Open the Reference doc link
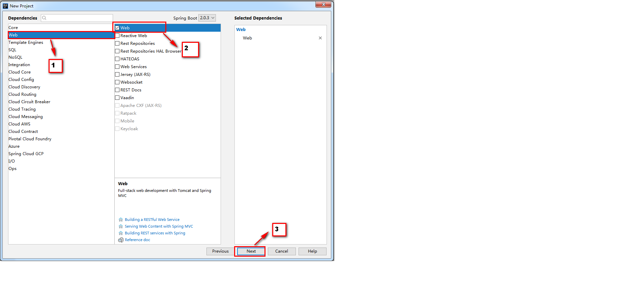 [x=137, y=240]
